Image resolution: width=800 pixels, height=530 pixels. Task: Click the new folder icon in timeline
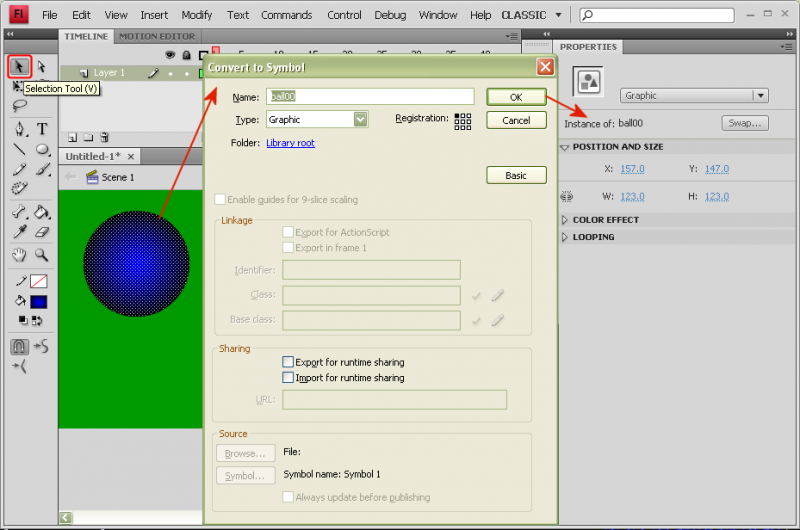point(88,137)
